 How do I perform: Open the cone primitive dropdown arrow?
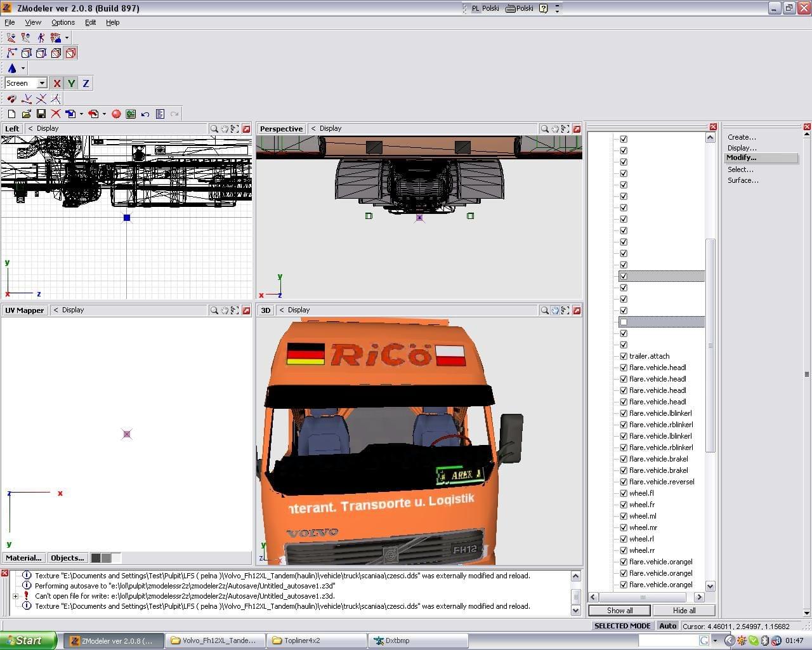23,68
